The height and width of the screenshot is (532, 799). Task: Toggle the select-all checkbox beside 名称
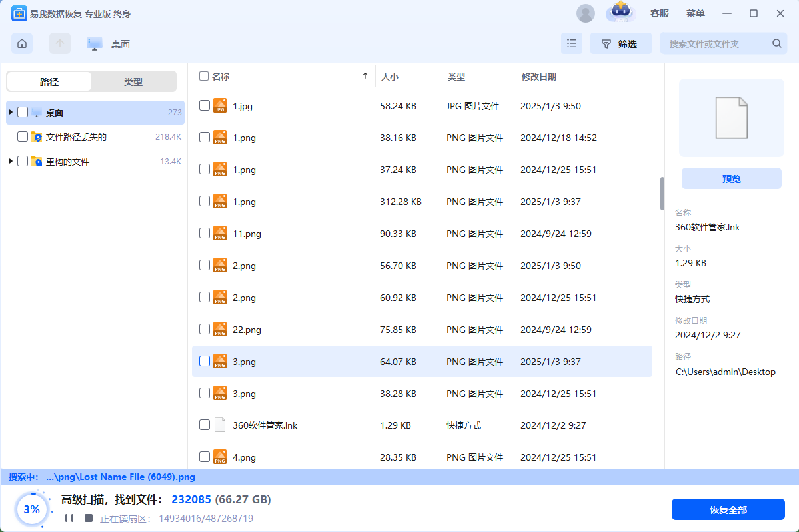204,76
